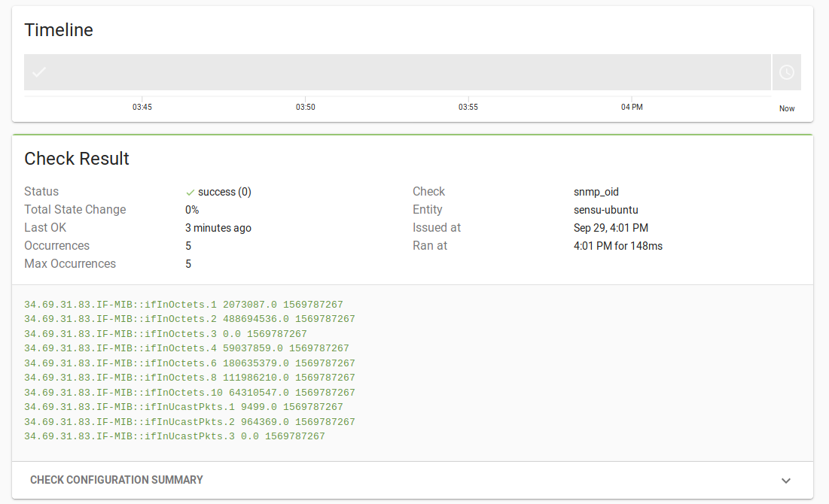The width and height of the screenshot is (829, 504).
Task: Click the clock icon at timeline end
Action: click(787, 72)
